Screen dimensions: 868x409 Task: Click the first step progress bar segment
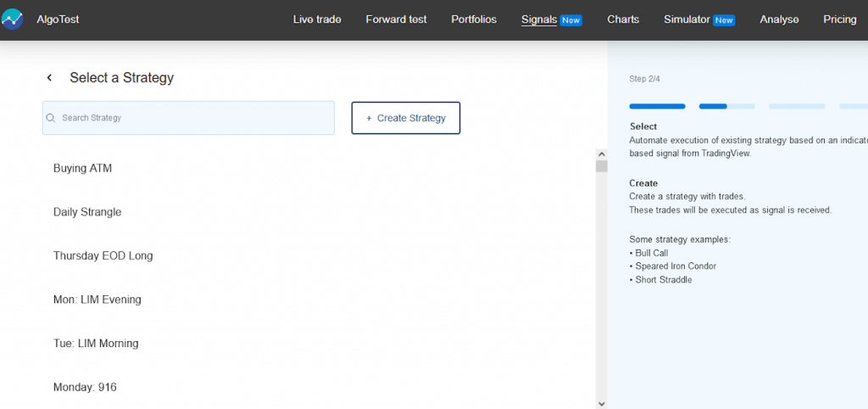point(657,106)
